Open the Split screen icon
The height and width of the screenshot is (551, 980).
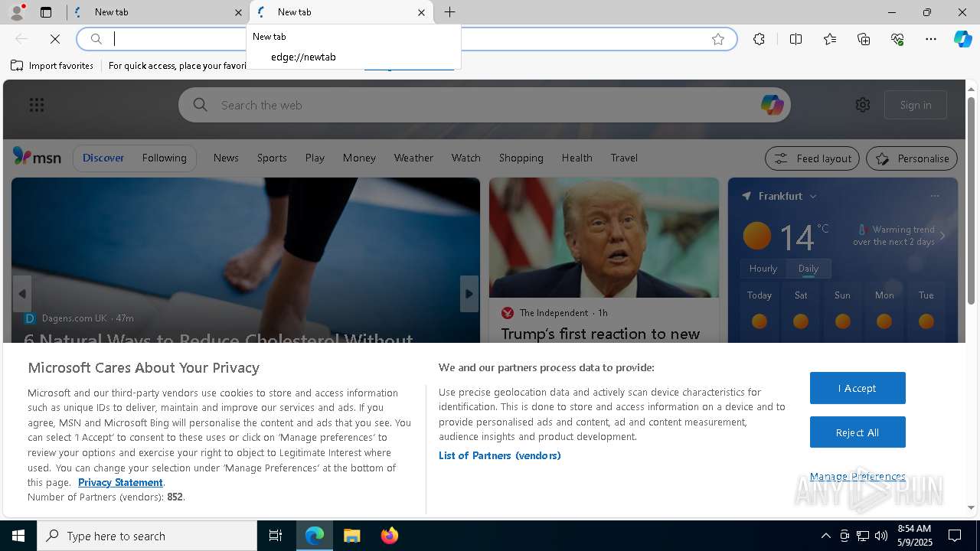click(795, 39)
